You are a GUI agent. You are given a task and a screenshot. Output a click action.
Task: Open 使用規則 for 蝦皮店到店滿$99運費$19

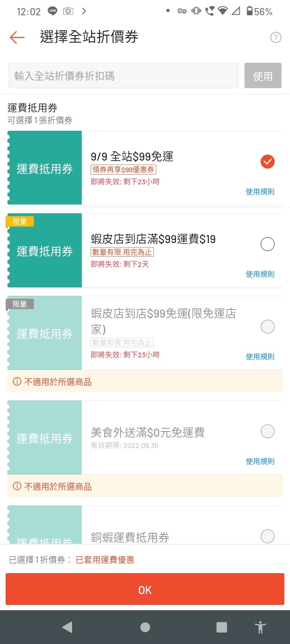(x=260, y=274)
